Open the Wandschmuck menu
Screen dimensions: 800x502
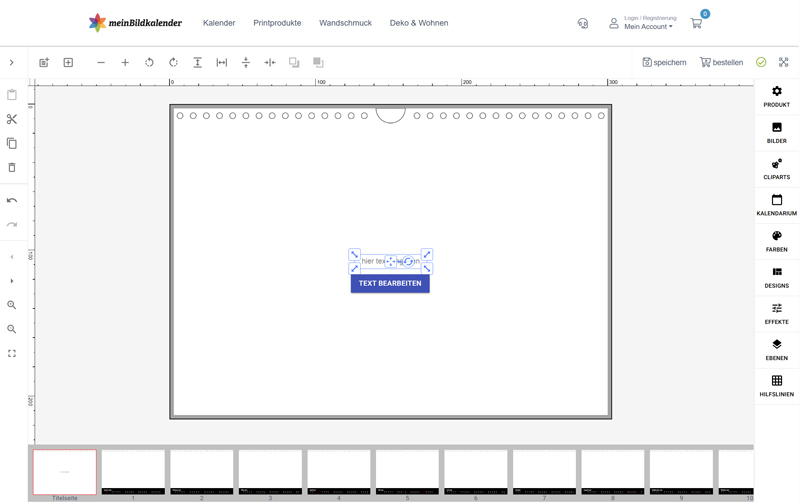pyautogui.click(x=345, y=23)
